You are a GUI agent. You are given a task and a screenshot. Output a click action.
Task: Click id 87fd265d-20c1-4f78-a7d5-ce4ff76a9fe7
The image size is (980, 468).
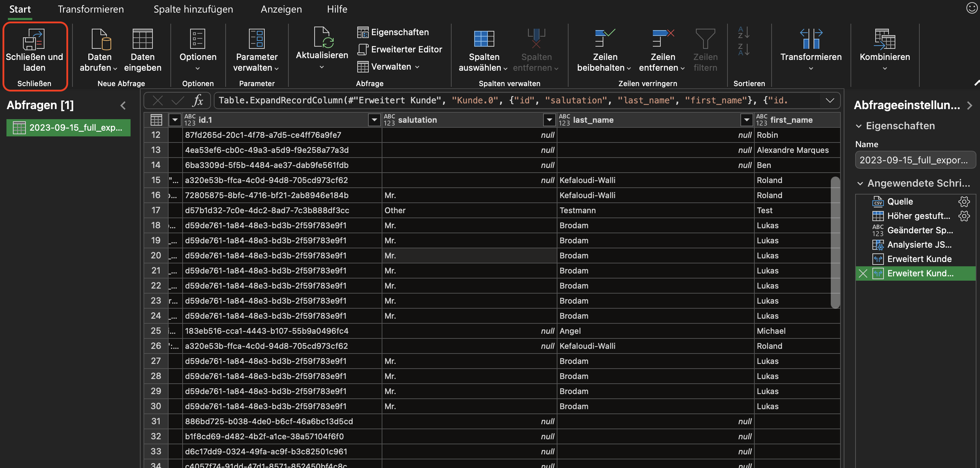(x=282, y=135)
